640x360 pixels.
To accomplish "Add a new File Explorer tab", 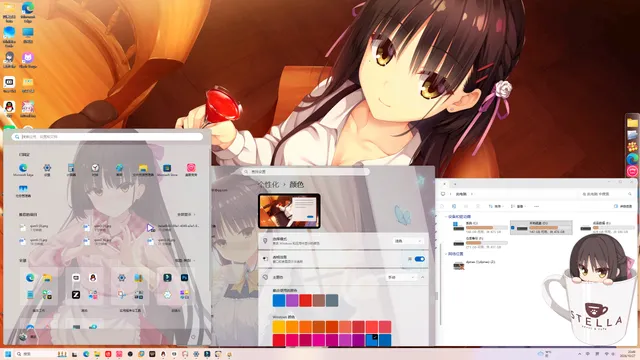I will (455, 184).
